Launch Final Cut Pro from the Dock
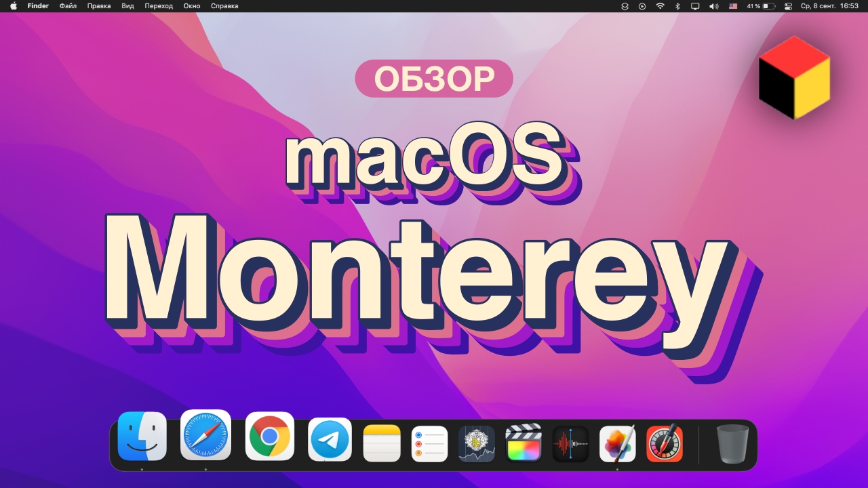Viewport: 868px width, 488px height. click(x=524, y=443)
